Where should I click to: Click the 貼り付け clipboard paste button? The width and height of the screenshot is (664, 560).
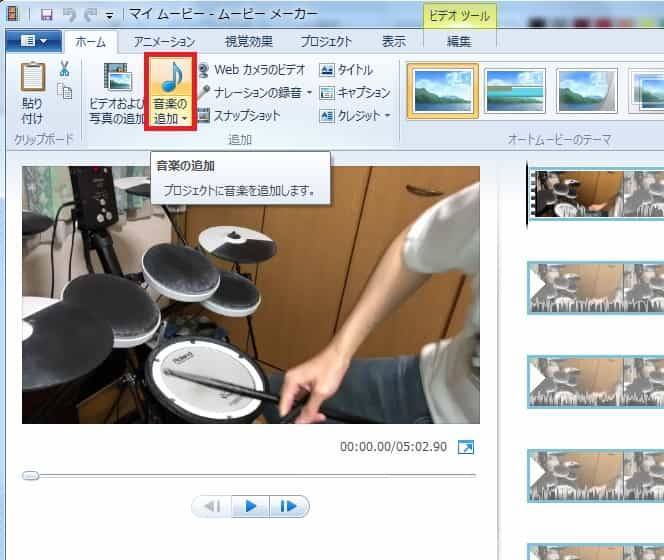(32, 93)
